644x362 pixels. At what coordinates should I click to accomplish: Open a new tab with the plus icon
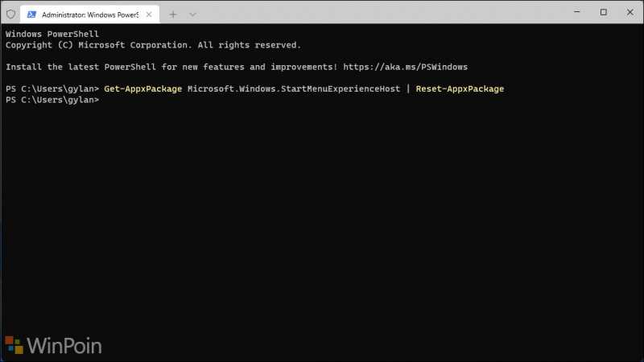click(173, 14)
